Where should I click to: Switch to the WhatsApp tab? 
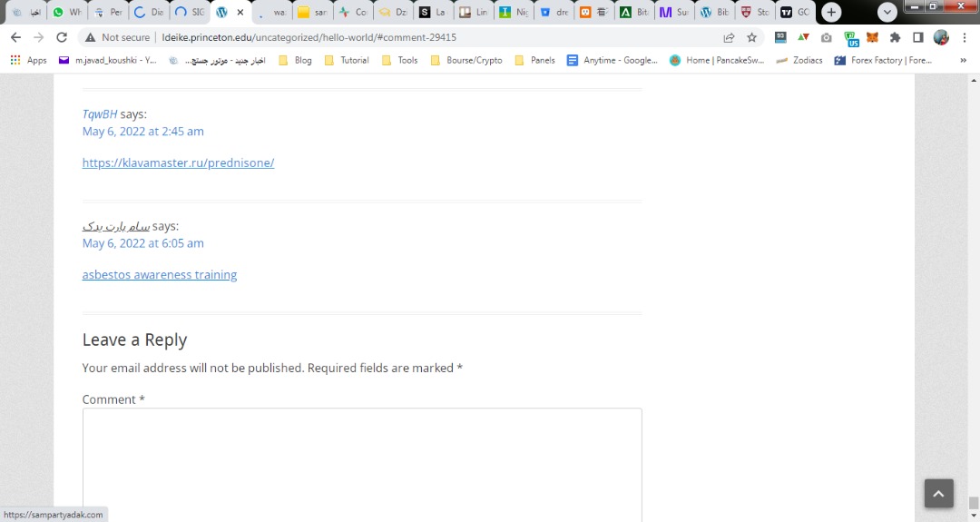click(x=67, y=12)
